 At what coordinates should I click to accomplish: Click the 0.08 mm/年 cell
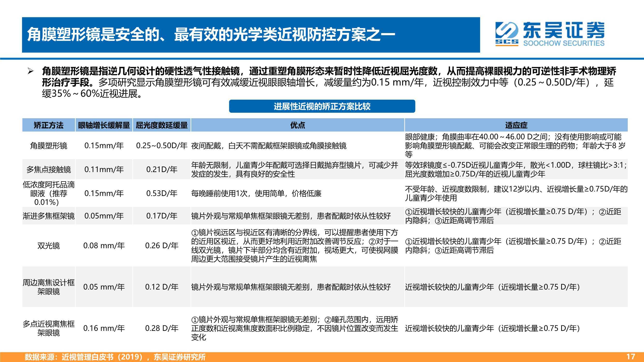[104, 246]
